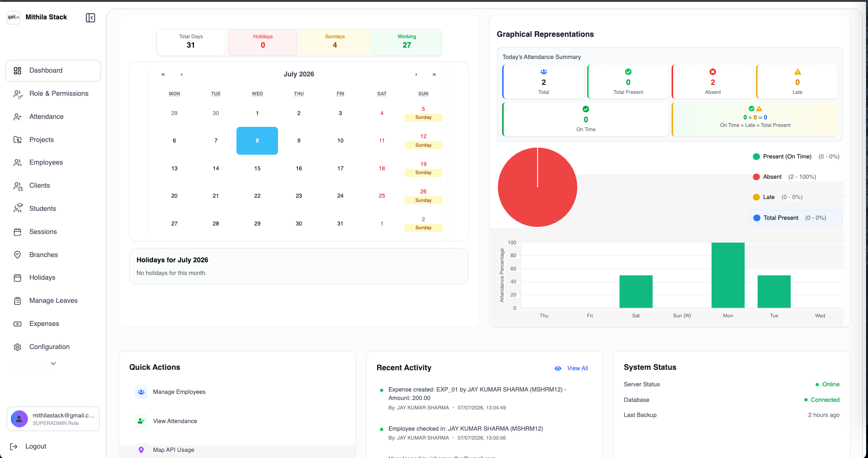Click the Logout arrow icon
The width and height of the screenshot is (868, 458).
tap(14, 447)
